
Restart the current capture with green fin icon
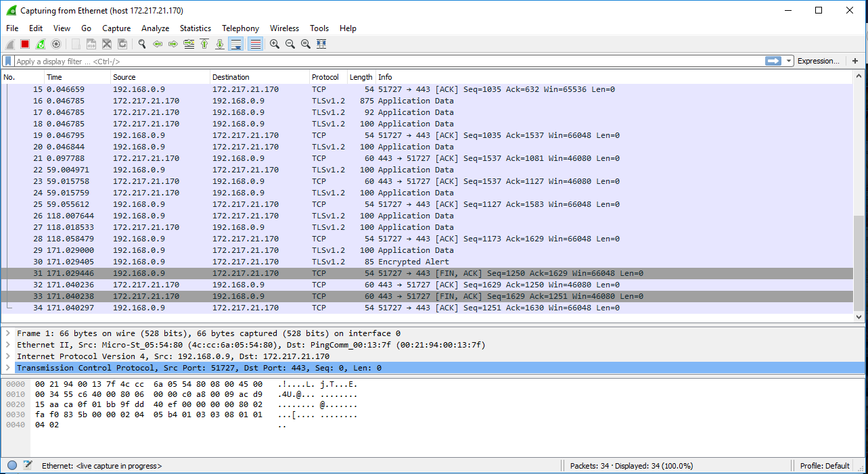point(41,44)
